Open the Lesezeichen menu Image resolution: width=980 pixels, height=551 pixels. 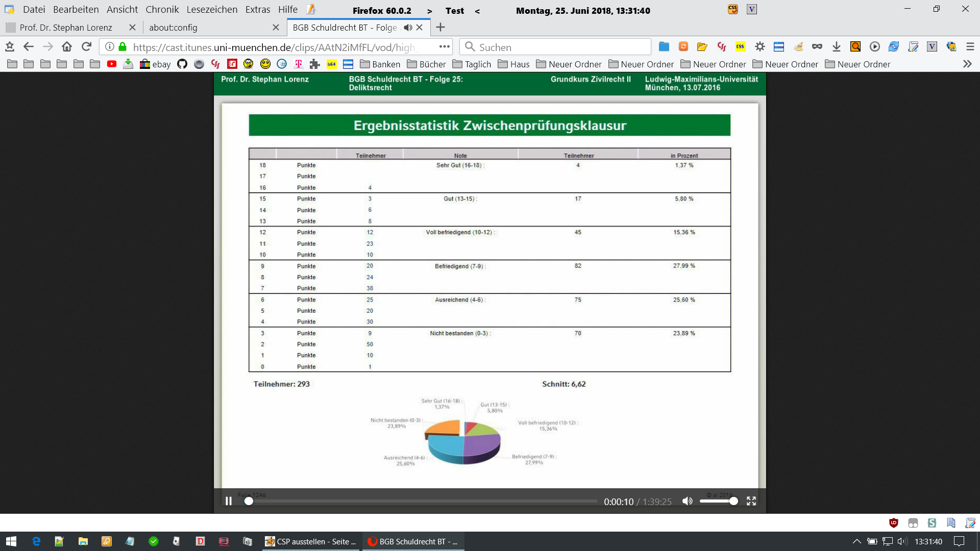tap(212, 9)
